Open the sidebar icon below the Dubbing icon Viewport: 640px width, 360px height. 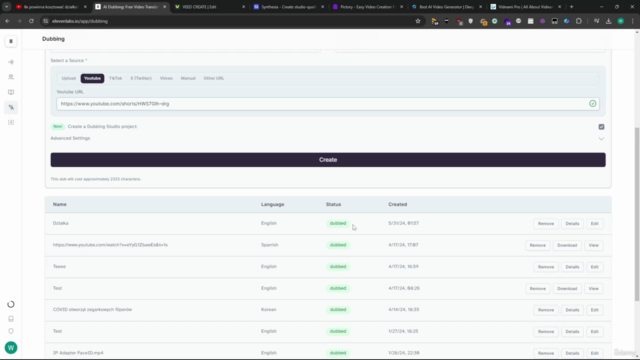[x=11, y=122]
